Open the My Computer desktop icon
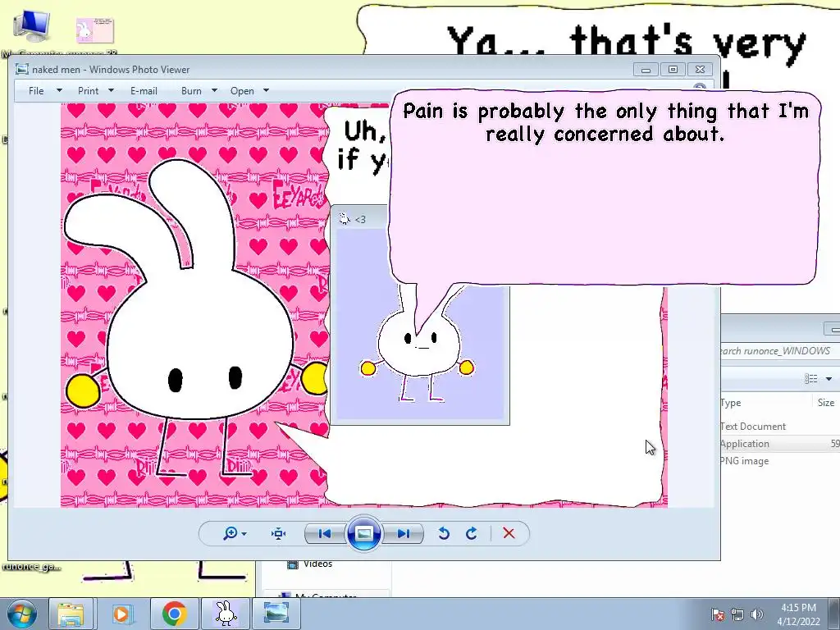The image size is (840, 630). pyautogui.click(x=32, y=27)
